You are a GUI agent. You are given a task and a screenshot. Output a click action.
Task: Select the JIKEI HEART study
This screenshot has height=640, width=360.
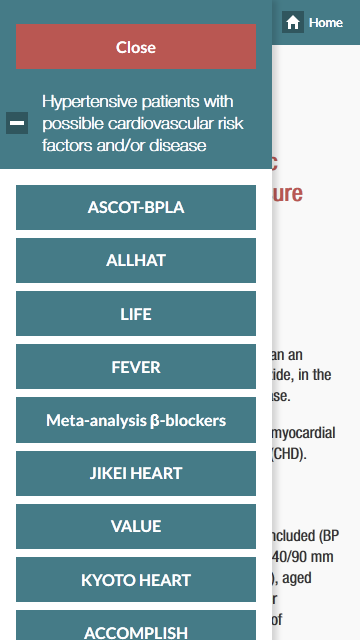[x=136, y=473]
